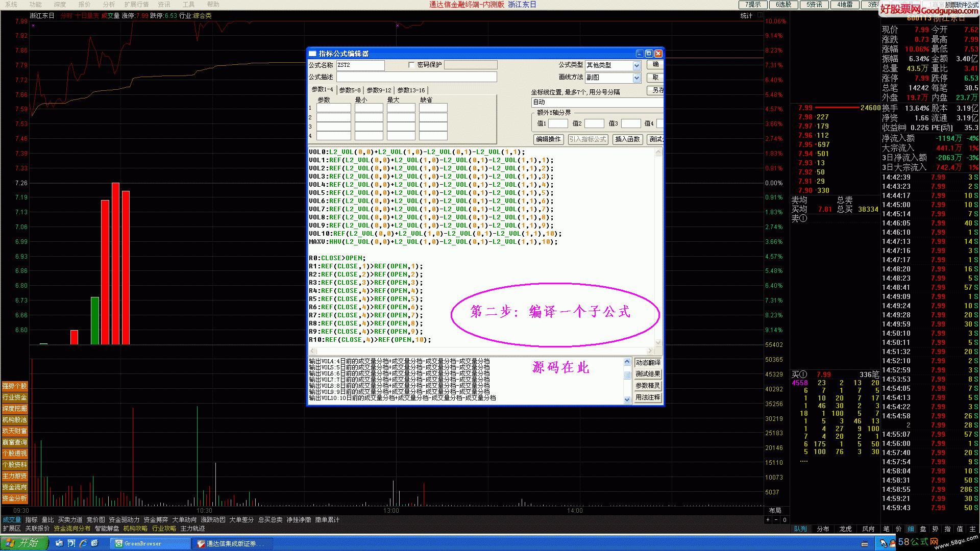Open the Windows 开始 start menu
This screenshot has height=551, width=980.
point(24,543)
